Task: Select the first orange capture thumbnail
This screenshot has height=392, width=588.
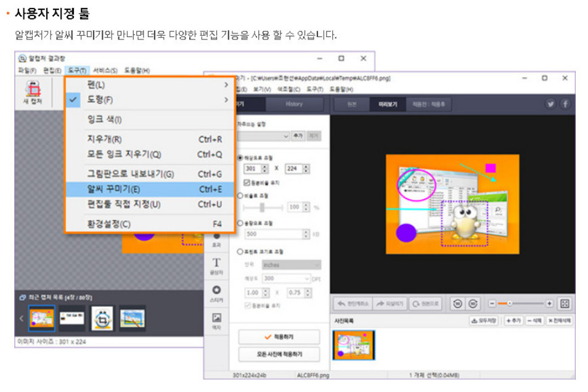Action: pyautogui.click(x=42, y=318)
